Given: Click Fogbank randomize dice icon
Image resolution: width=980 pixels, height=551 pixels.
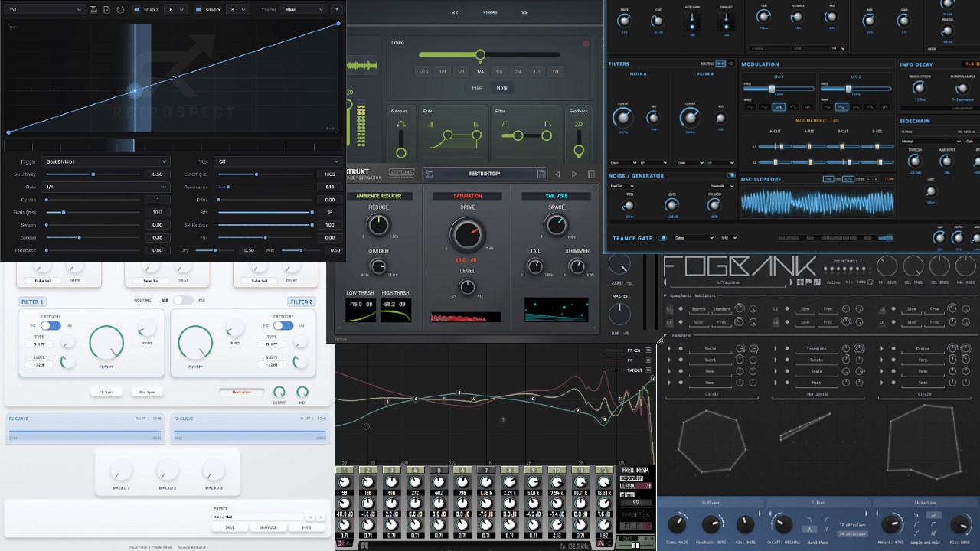Looking at the screenshot, I should click(800, 282).
